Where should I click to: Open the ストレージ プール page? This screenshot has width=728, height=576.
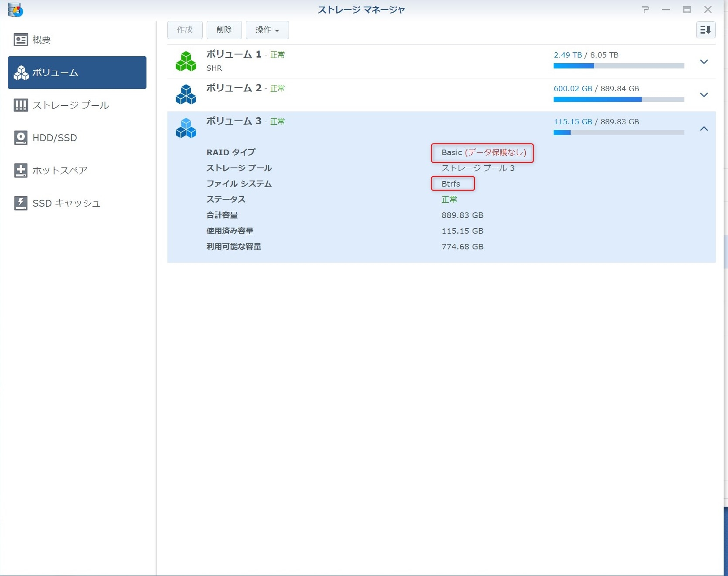(71, 105)
